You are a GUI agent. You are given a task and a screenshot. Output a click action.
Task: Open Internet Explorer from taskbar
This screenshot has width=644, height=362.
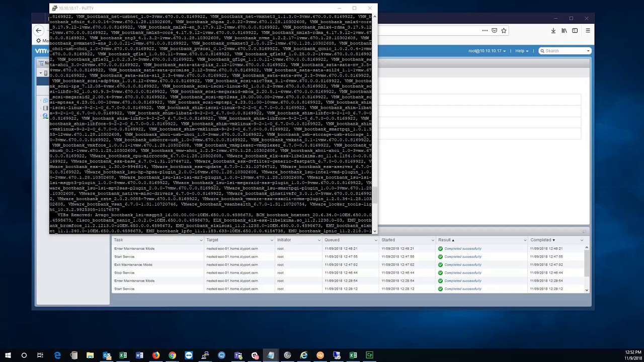(x=304, y=355)
